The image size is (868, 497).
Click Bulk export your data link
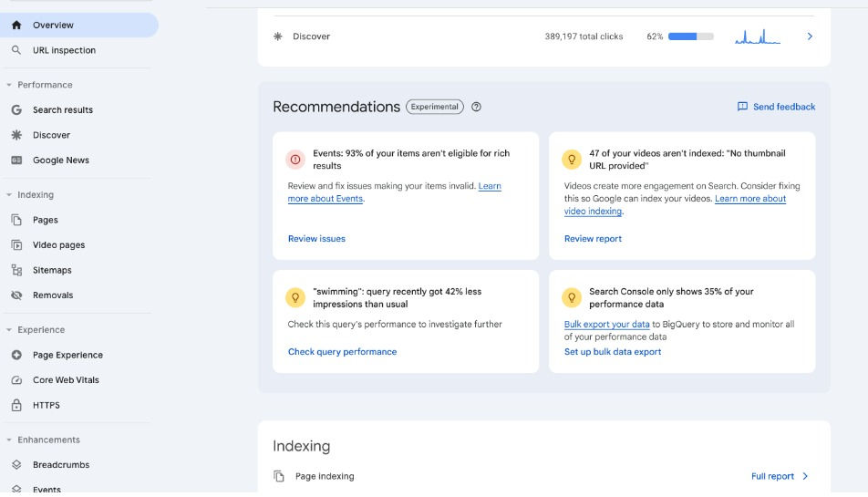pos(606,325)
